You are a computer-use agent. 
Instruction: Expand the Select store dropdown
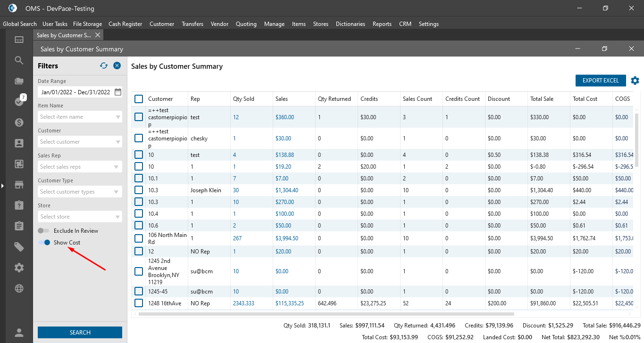tap(80, 217)
